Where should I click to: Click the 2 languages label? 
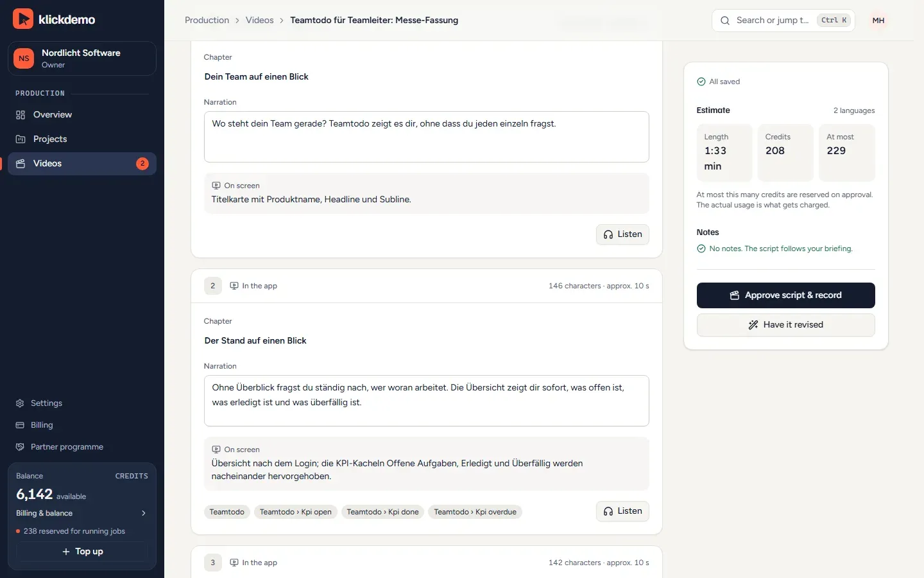click(854, 110)
